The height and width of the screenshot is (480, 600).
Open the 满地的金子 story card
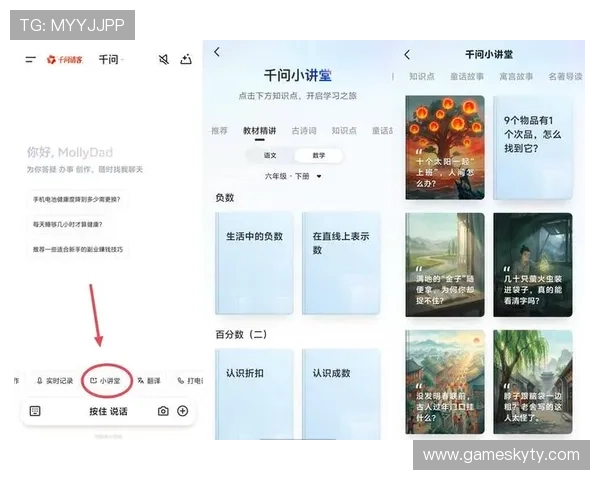coord(445,265)
